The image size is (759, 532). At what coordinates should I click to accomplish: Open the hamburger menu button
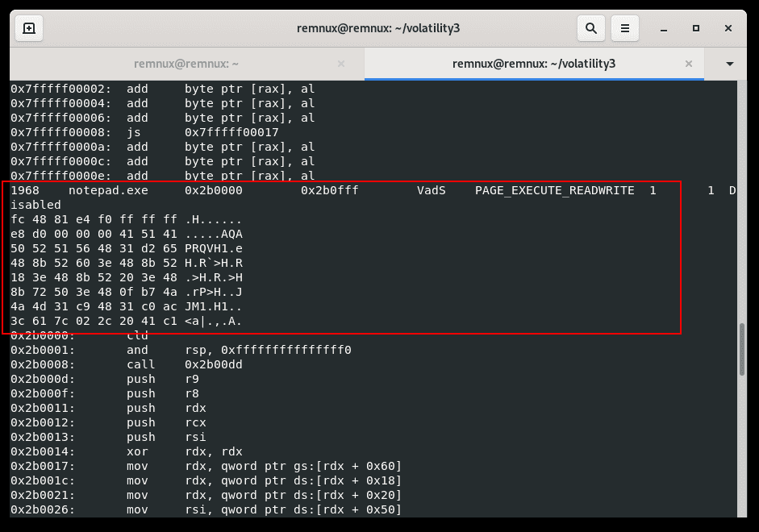tap(625, 28)
